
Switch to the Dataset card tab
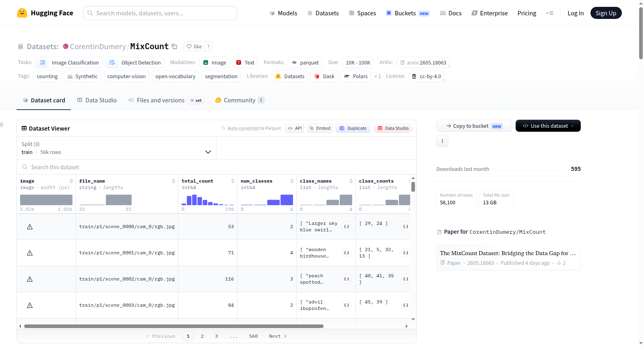(44, 100)
